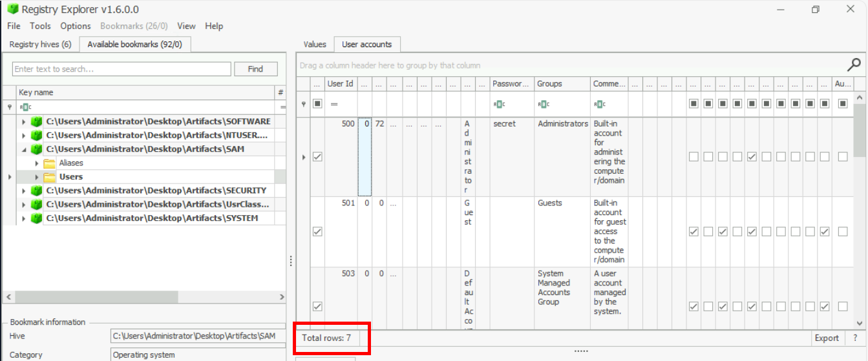Click the Export button
The height and width of the screenshot is (361, 868).
(x=826, y=338)
